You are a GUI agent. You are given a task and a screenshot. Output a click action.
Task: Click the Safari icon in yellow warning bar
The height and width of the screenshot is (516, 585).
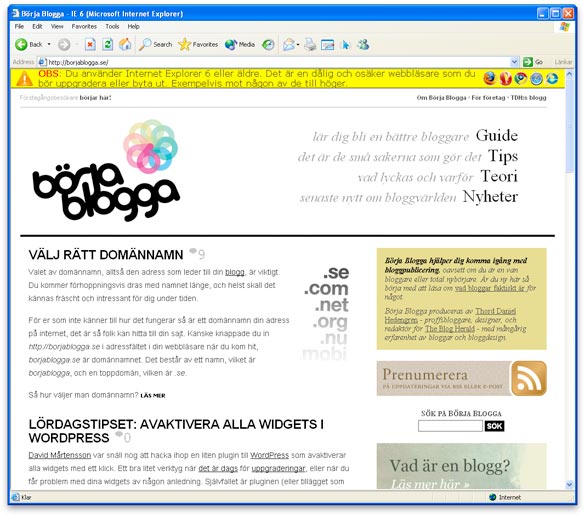(x=536, y=78)
